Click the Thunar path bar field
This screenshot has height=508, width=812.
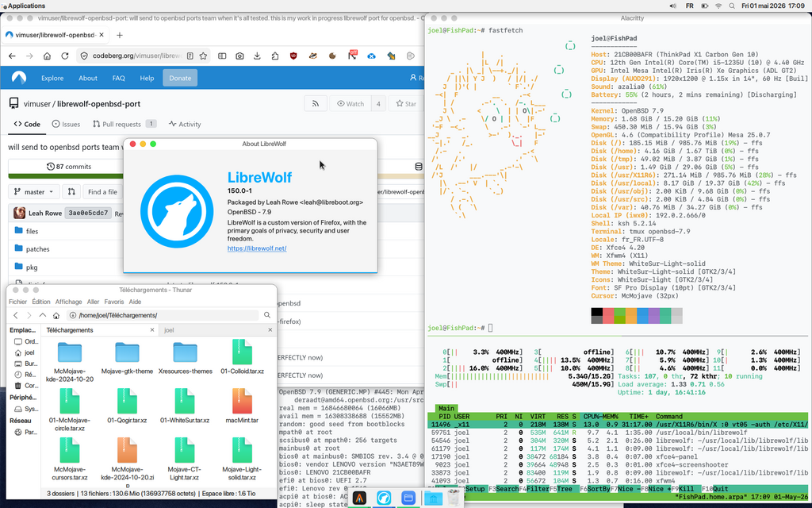coord(162,315)
